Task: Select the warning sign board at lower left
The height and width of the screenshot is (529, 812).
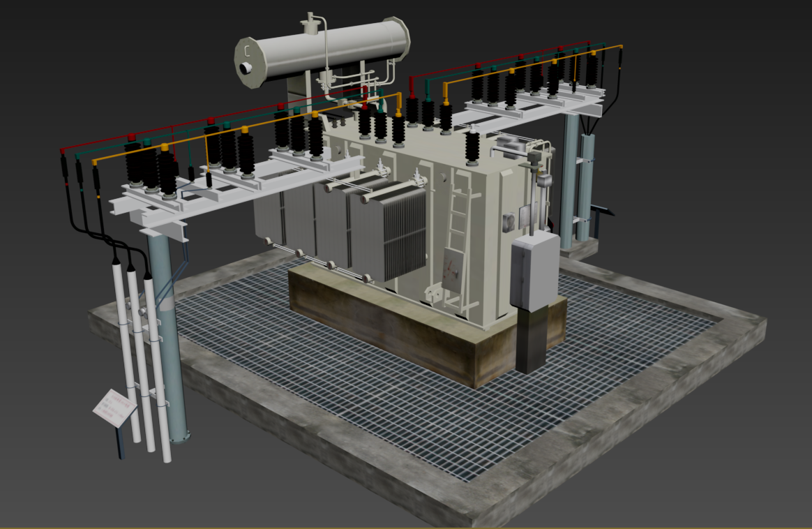Action: [x=114, y=406]
